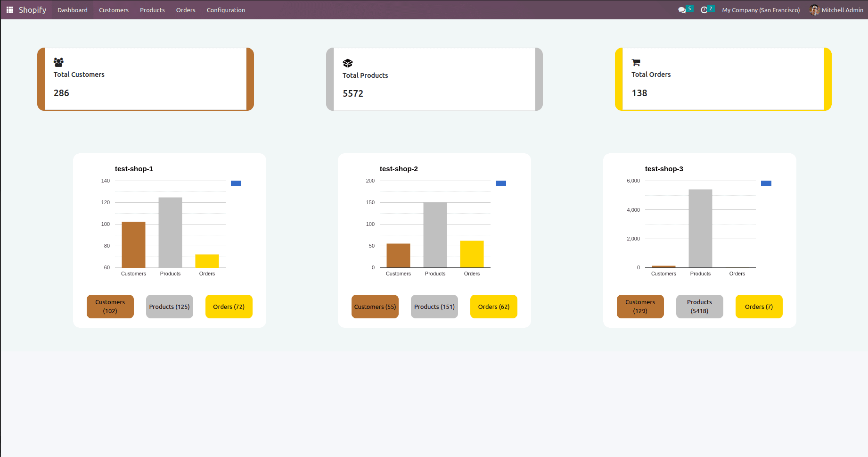Click the Orders (72) button
Viewport: 868px width, 457px height.
(x=229, y=307)
